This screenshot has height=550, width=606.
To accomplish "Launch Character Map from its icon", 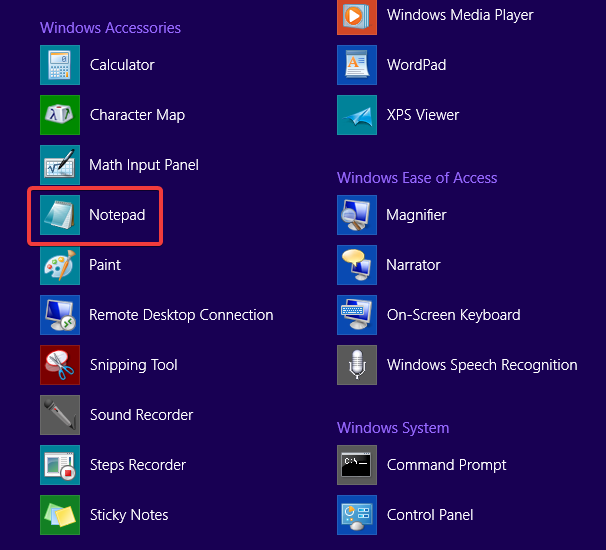I will (60, 115).
